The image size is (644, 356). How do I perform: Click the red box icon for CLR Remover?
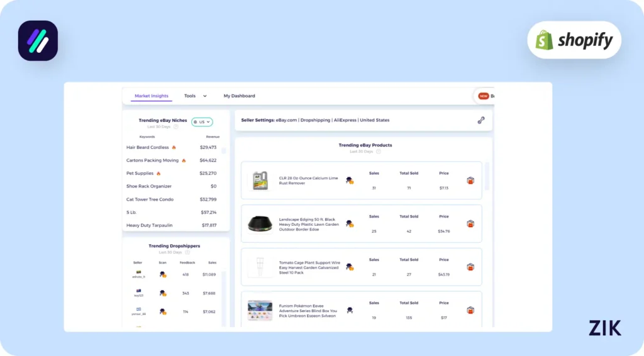(470, 181)
